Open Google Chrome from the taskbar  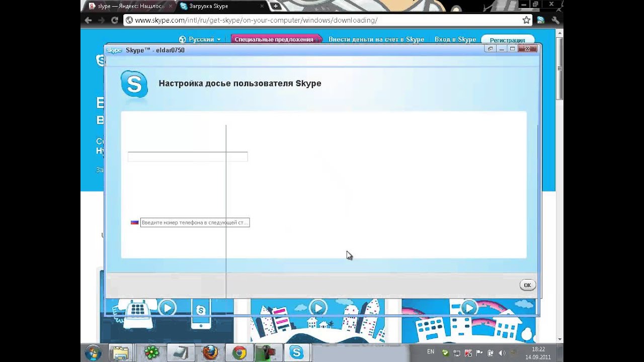tap(239, 352)
